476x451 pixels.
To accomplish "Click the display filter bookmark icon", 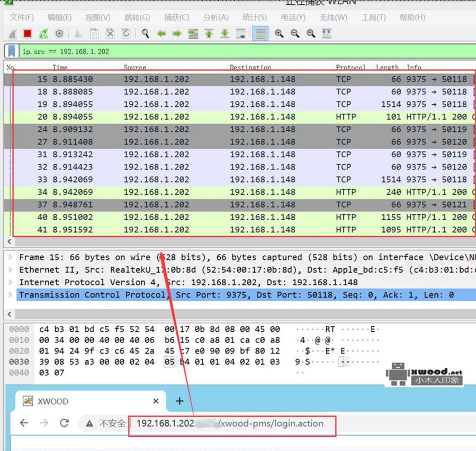I will (11, 51).
